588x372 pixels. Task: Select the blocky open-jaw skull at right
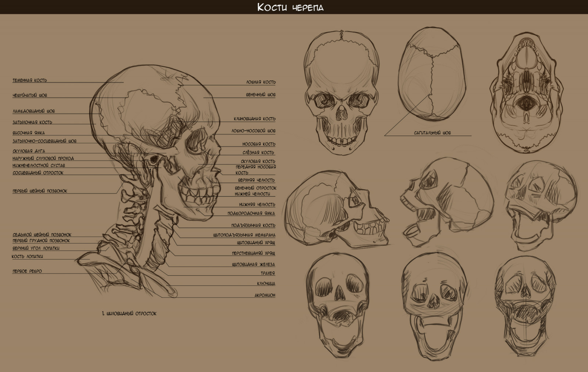(x=542, y=206)
